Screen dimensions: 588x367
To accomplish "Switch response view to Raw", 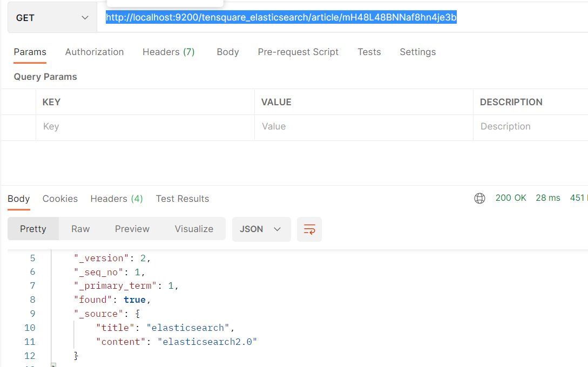I will tap(80, 229).
